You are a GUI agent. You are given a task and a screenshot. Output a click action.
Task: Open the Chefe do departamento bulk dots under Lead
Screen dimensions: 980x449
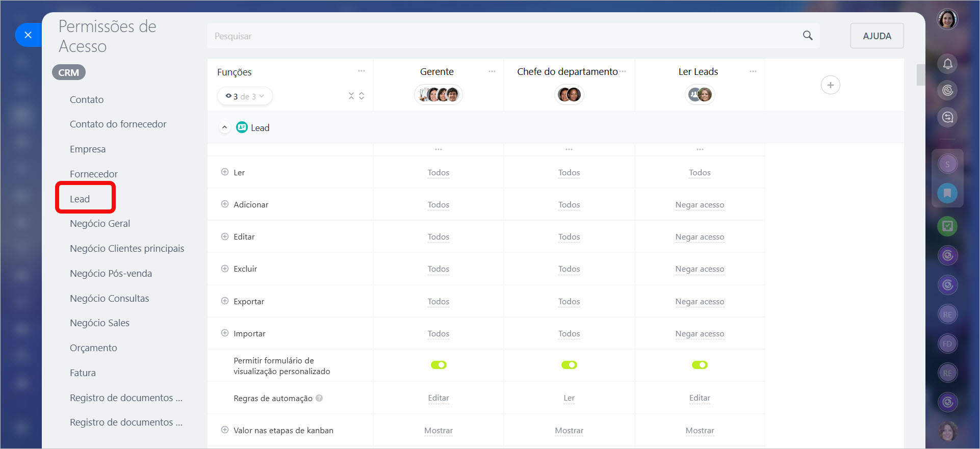point(569,149)
